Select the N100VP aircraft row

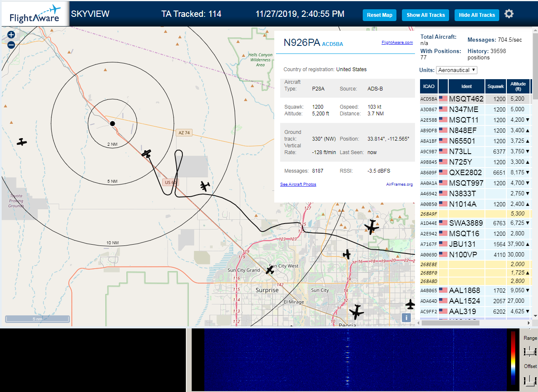click(475, 254)
